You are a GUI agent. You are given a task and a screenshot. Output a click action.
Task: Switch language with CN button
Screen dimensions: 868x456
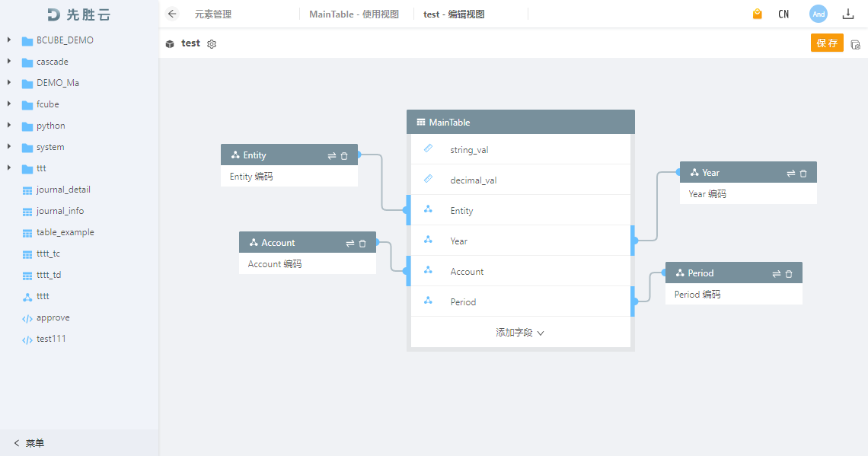pos(783,14)
